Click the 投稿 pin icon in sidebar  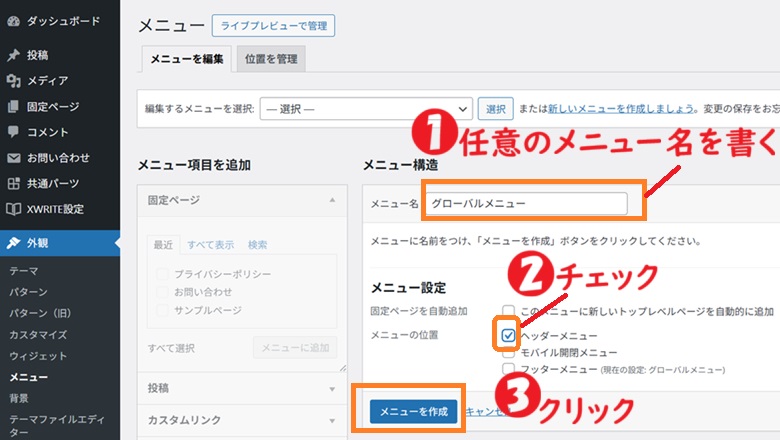tap(13, 55)
